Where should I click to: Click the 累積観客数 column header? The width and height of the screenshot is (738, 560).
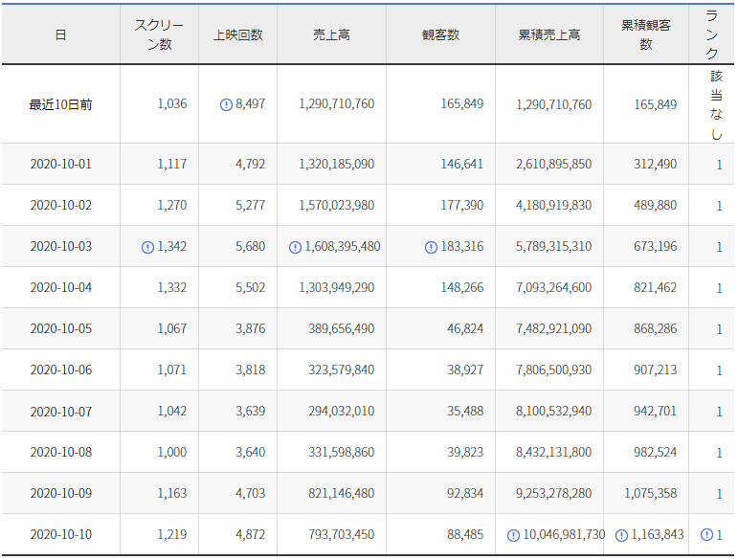(x=646, y=34)
